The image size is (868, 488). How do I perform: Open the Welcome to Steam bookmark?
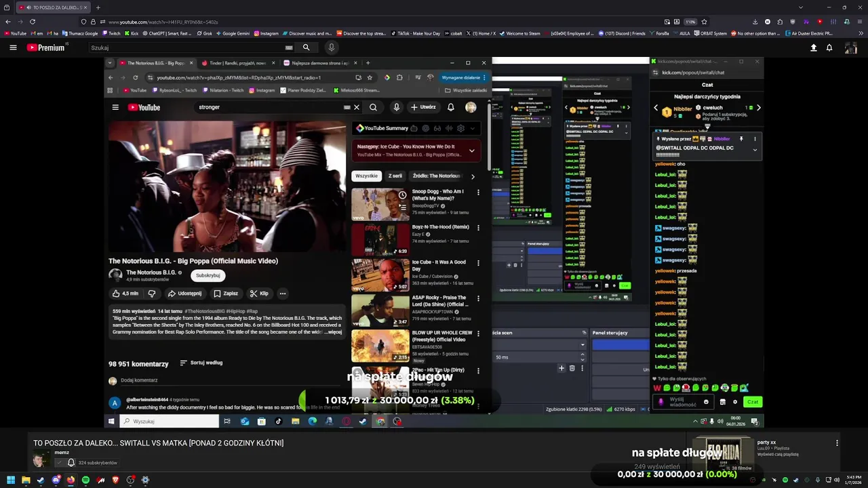[x=519, y=33]
